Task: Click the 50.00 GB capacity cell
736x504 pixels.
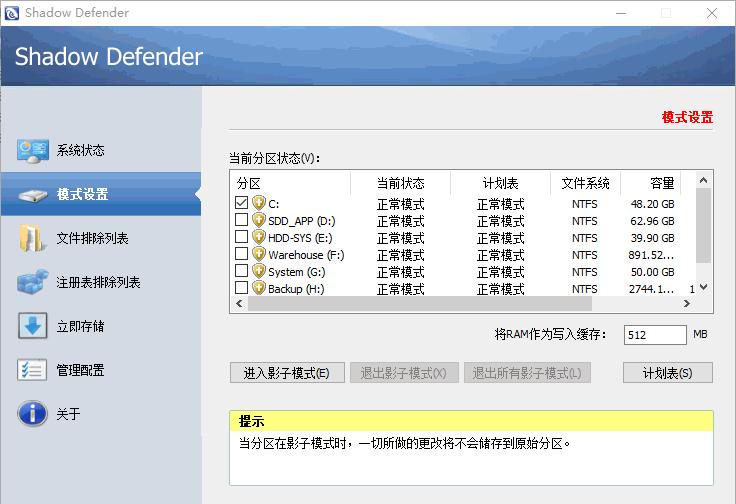Action: tap(652, 272)
